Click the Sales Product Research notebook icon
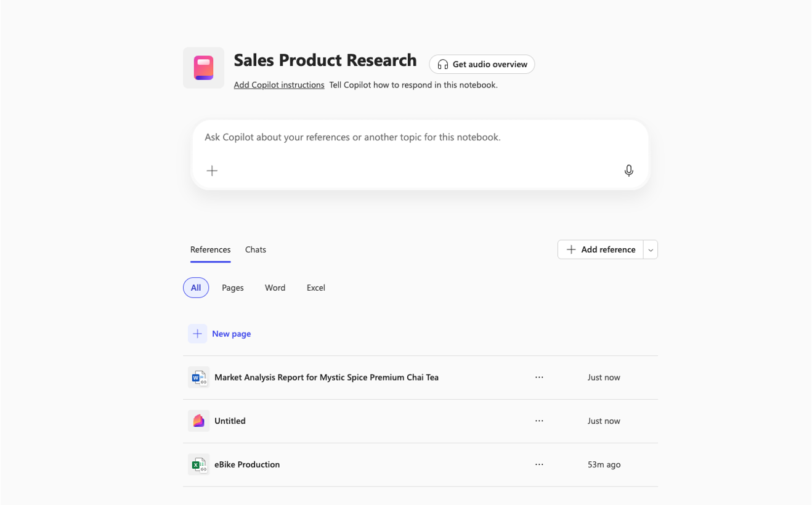The image size is (812, 505). tap(203, 68)
